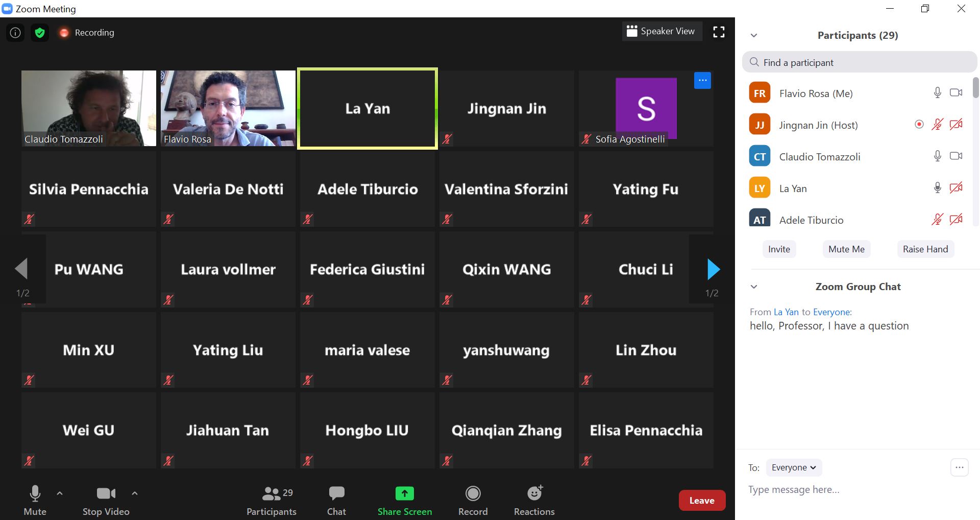Viewport: 980px width, 520px height.
Task: Go to next page of video gallery
Action: coord(713,269)
